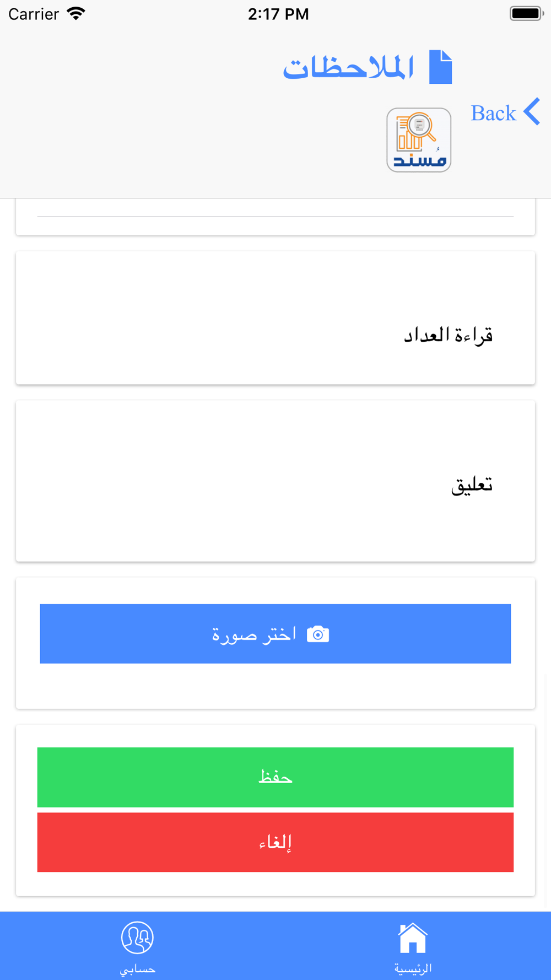Tap the تعليق comment field

point(275,481)
